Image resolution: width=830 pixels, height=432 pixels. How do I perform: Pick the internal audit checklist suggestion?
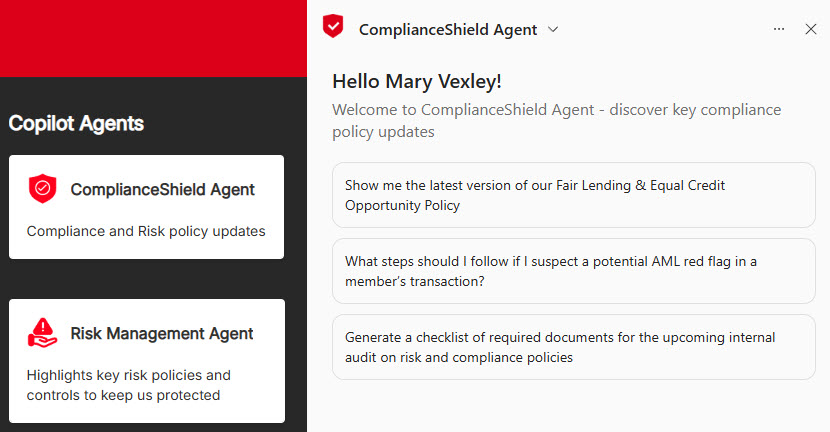(573, 347)
